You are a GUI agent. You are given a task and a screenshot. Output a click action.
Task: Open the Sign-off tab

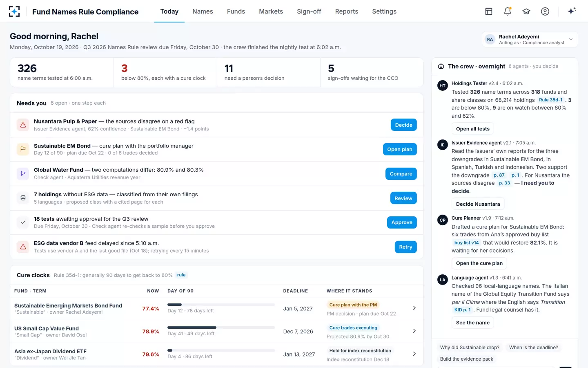click(309, 11)
